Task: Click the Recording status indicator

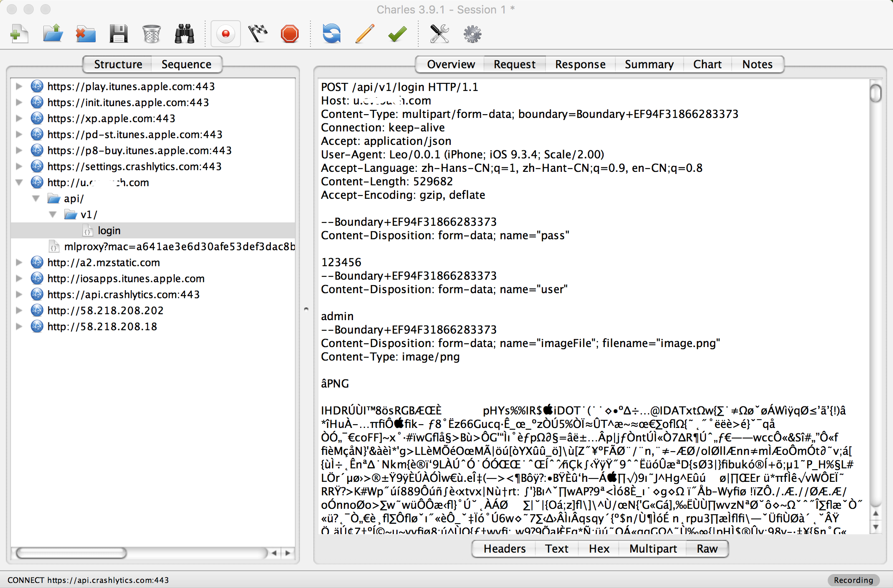Action: (x=853, y=580)
